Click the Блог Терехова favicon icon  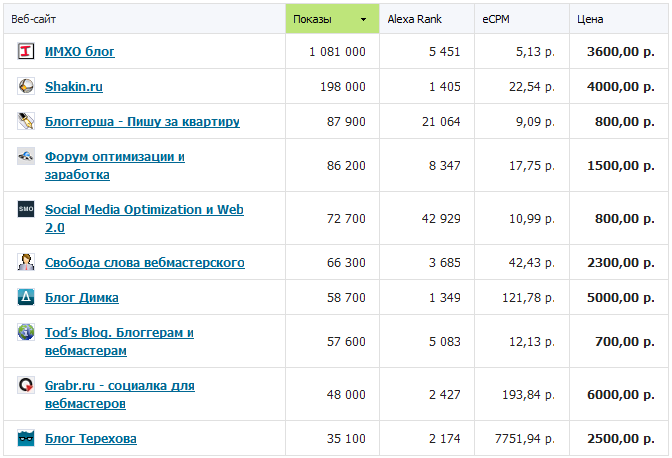click(26, 438)
